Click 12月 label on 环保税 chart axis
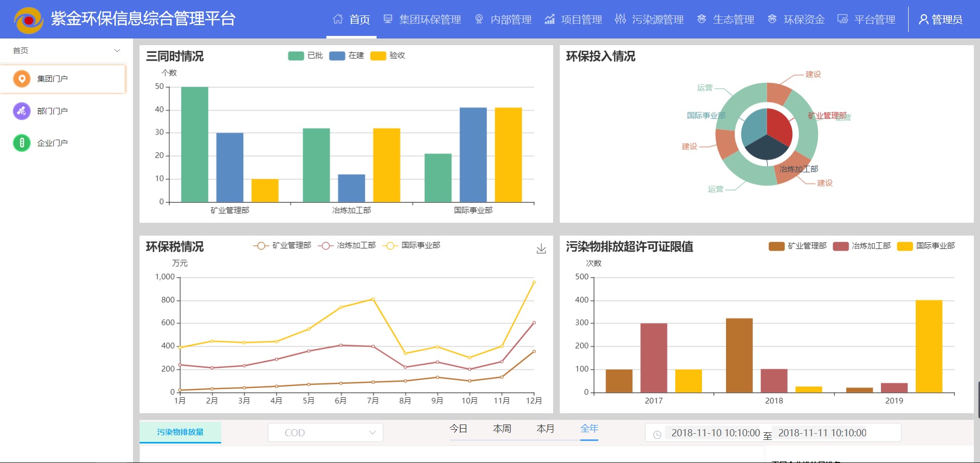The height and width of the screenshot is (463, 980). point(534,400)
